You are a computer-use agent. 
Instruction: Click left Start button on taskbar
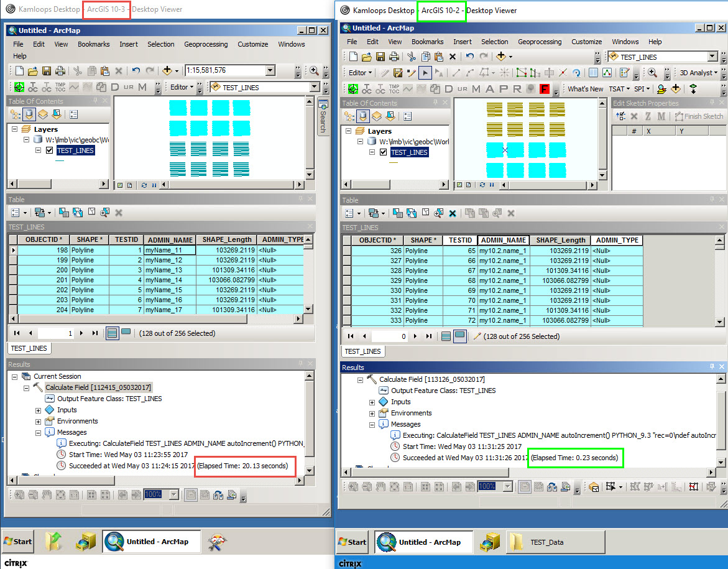17,541
